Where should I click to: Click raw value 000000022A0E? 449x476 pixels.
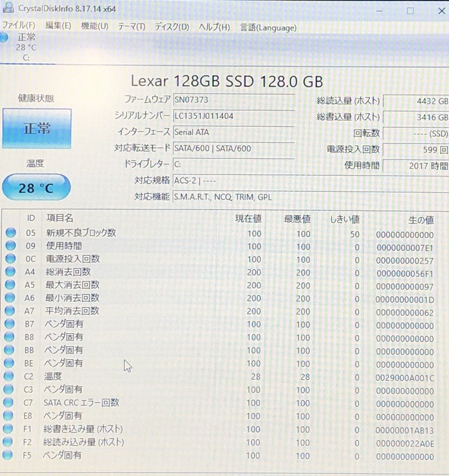pos(405,444)
